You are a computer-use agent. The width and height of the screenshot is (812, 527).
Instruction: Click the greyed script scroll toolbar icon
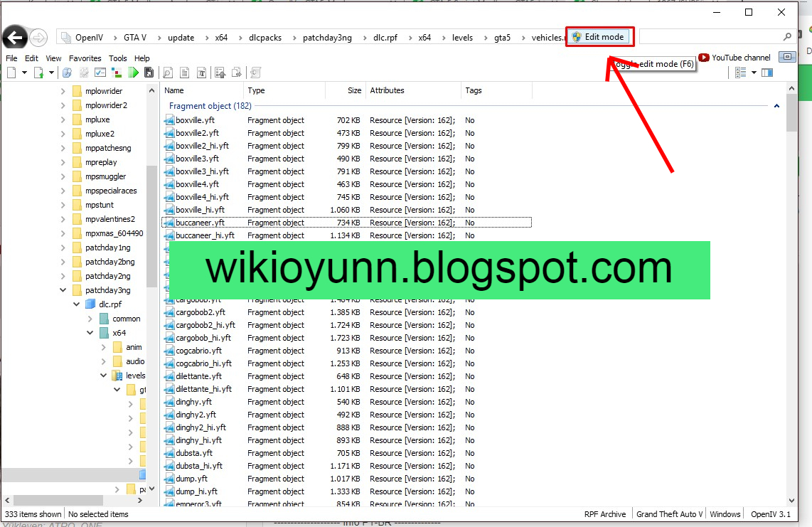pos(255,73)
